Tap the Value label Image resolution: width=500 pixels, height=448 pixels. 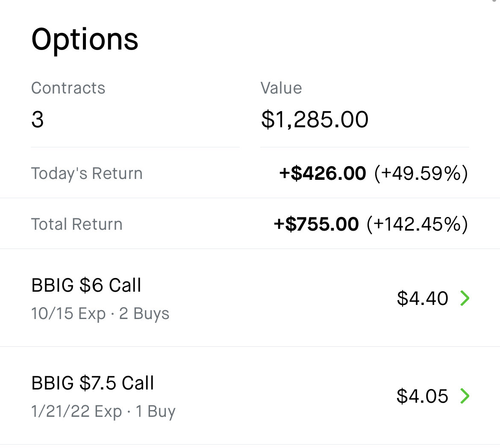pyautogui.click(x=281, y=88)
